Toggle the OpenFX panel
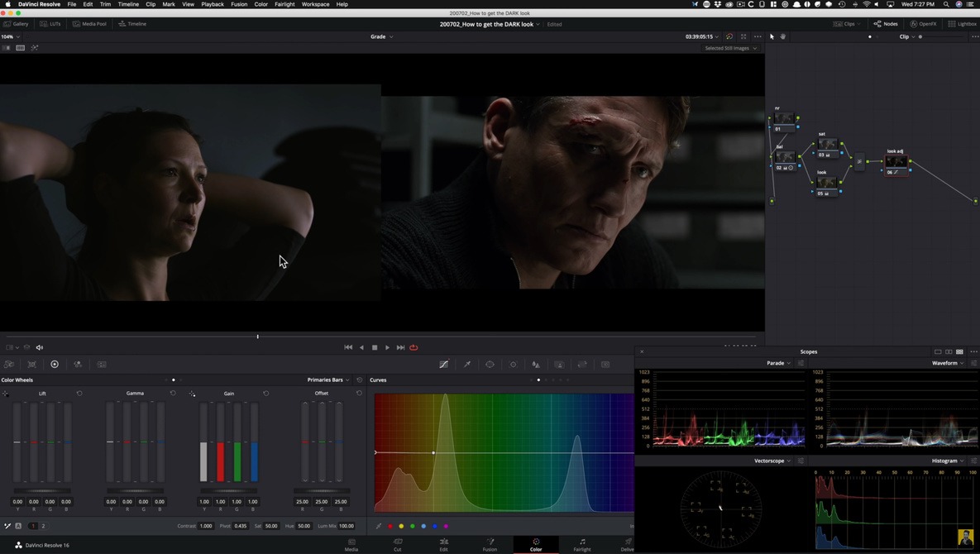 coord(923,24)
